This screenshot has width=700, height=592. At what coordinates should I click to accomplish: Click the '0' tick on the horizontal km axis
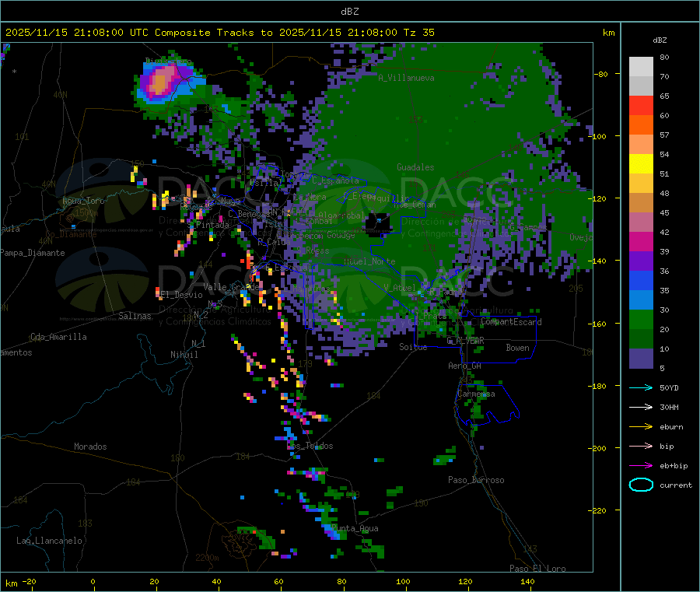(x=93, y=581)
